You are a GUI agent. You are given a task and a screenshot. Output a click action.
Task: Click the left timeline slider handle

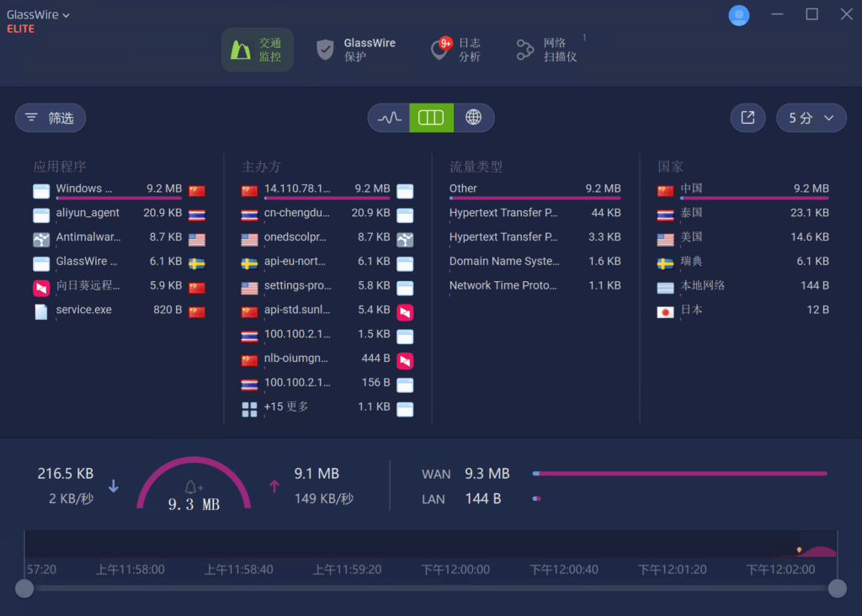pyautogui.click(x=24, y=588)
